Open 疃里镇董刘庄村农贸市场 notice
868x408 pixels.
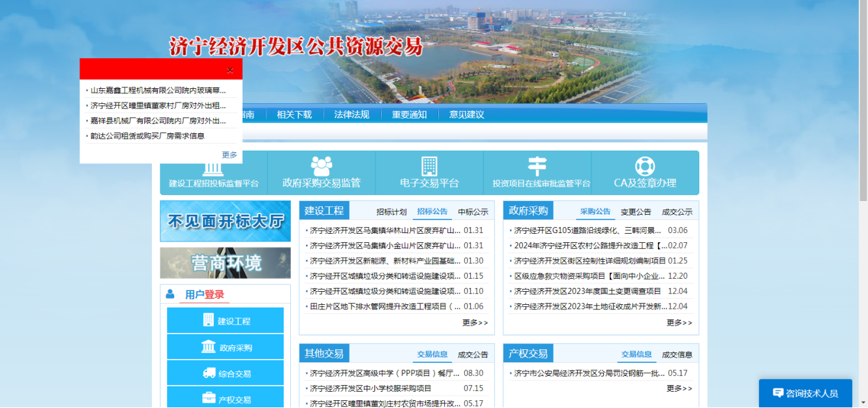pyautogui.click(x=385, y=403)
